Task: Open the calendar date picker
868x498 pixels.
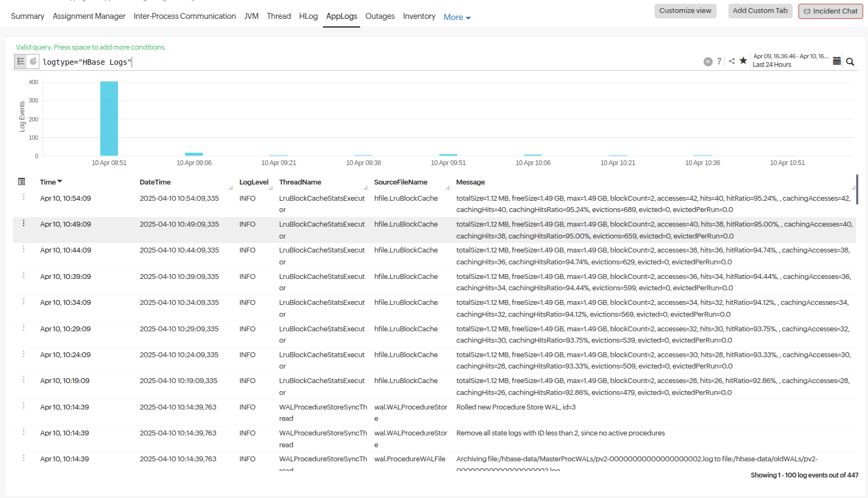Action: 837,61
